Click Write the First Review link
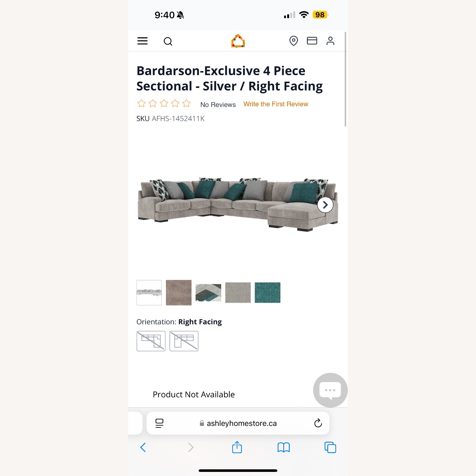Screen dimensions: 476x476 tap(276, 104)
